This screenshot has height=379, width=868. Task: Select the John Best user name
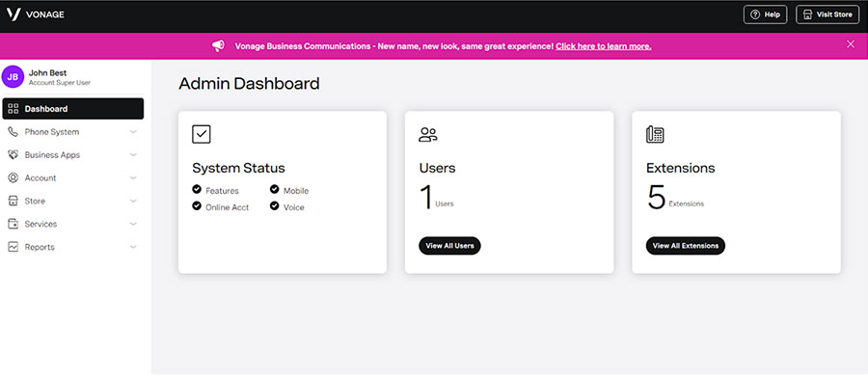pos(47,73)
